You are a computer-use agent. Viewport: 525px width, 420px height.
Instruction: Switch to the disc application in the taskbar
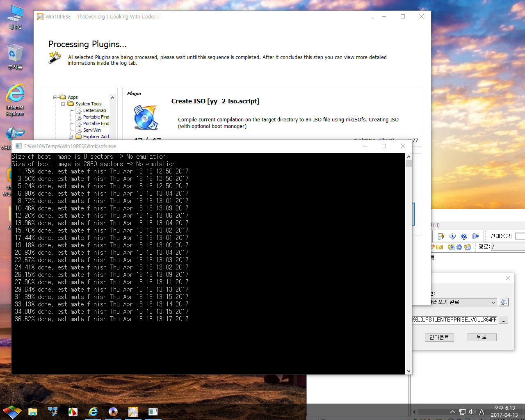pos(113,412)
